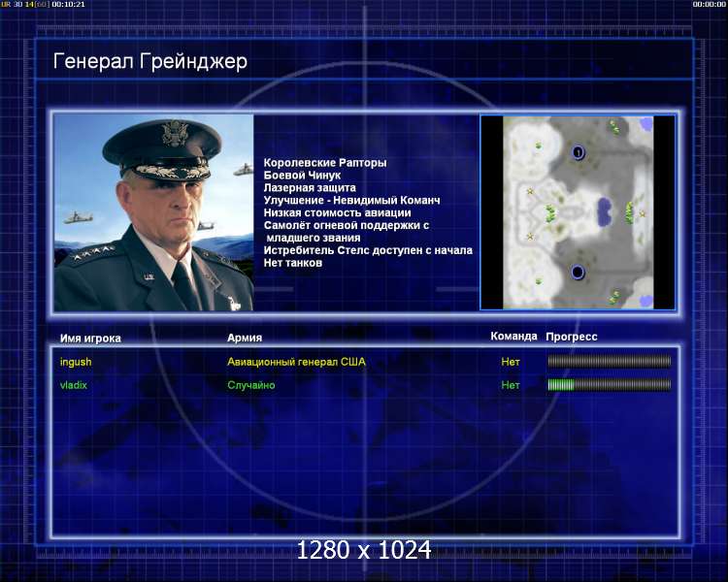Click the blue pond at the map center
Screen dimensions: 728x582
point(604,211)
